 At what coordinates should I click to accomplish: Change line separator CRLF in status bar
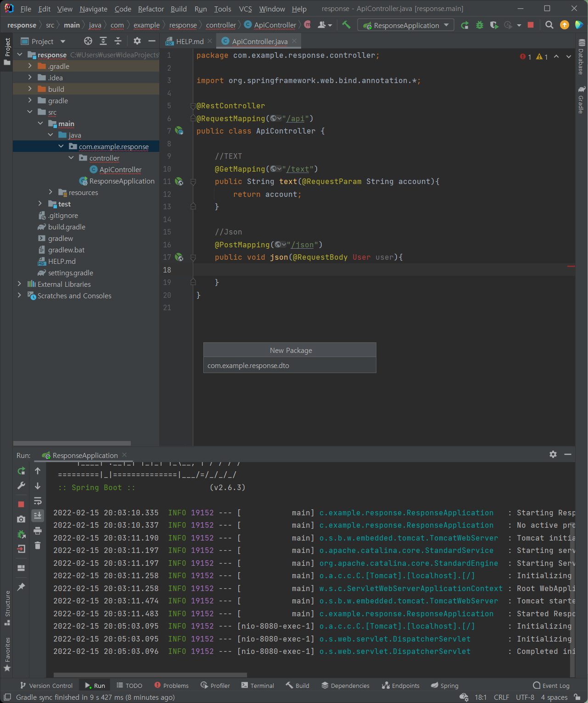click(501, 697)
